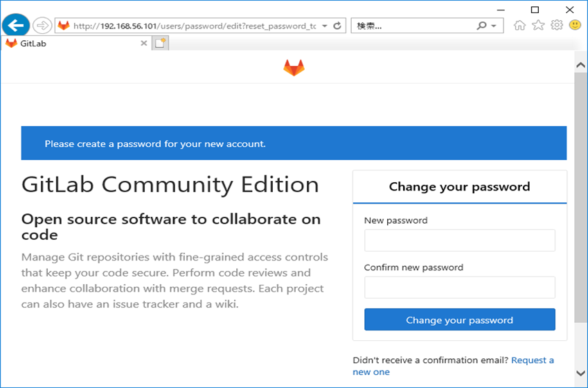Click the 'Confirm new password' label
Screen dimensions: 588x388
pyautogui.click(x=413, y=267)
